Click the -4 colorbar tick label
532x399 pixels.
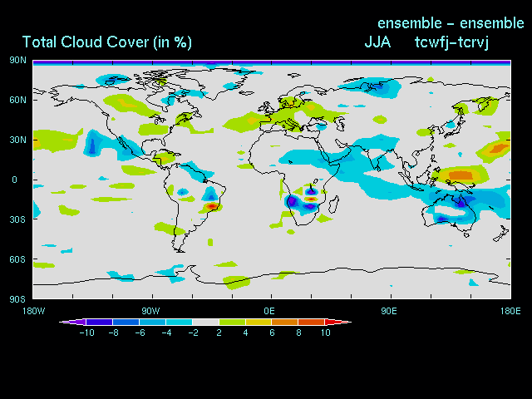[166, 332]
